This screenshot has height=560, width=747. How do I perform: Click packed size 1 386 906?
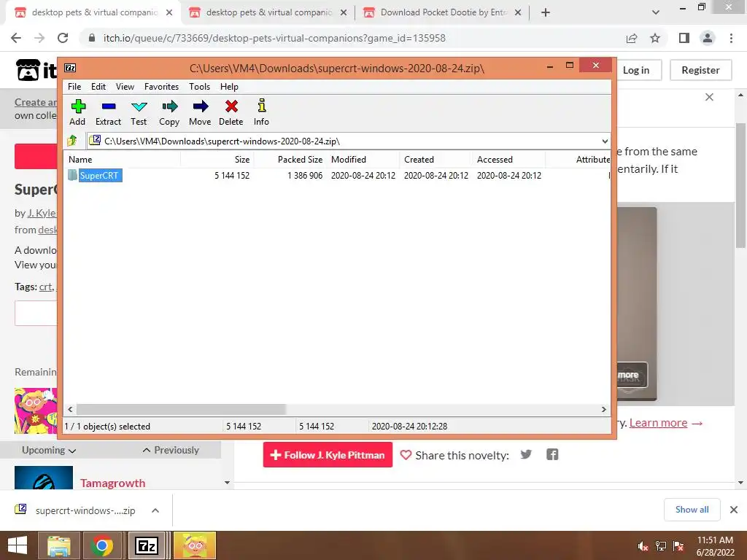[x=305, y=175]
